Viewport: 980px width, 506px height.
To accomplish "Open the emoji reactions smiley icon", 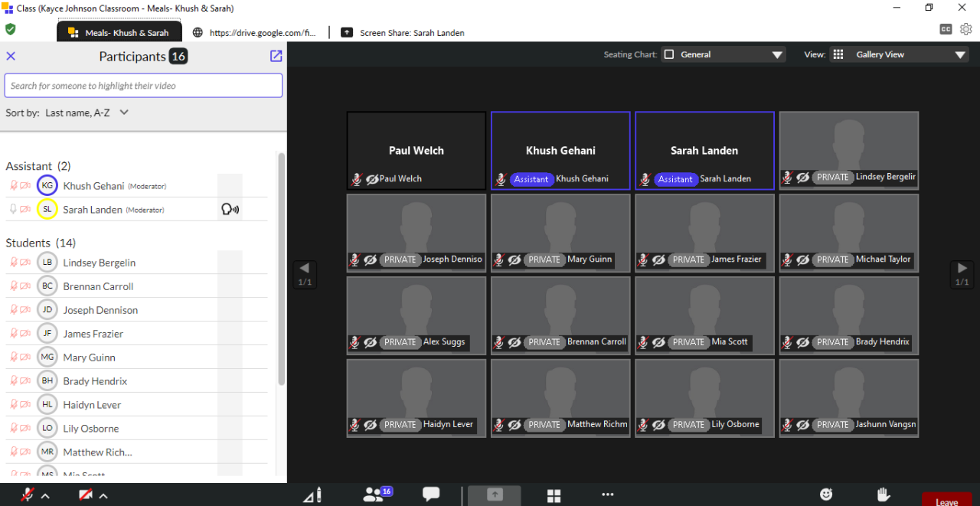I will pyautogui.click(x=826, y=495).
